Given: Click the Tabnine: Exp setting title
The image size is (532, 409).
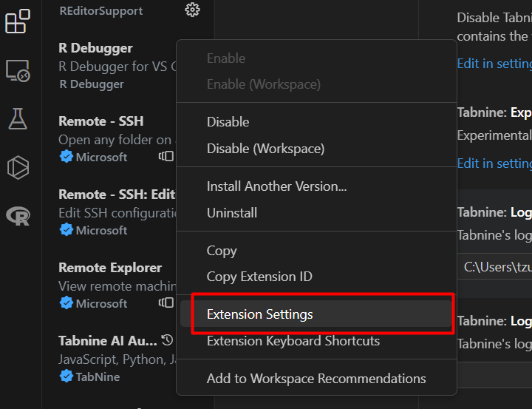Looking at the screenshot, I should click(494, 112).
